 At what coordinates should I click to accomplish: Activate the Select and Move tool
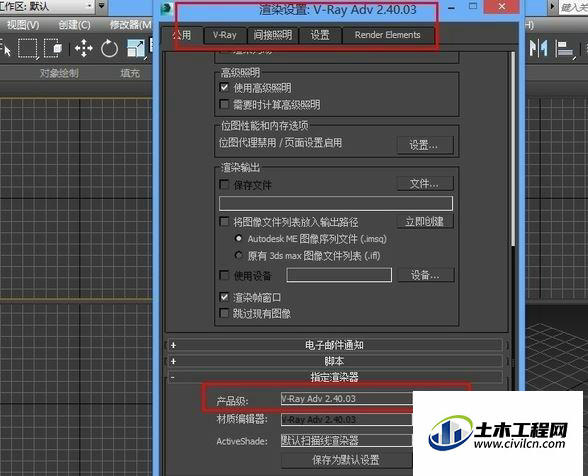tap(84, 48)
